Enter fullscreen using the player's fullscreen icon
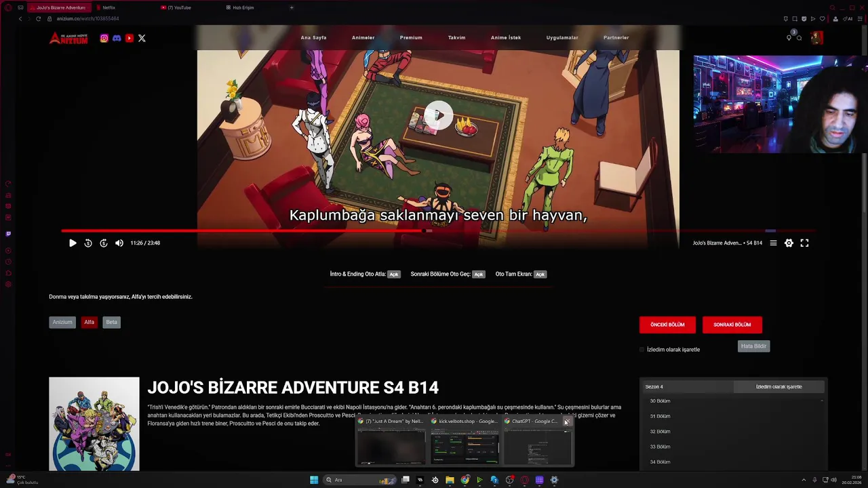The width and height of the screenshot is (868, 488). (x=804, y=243)
